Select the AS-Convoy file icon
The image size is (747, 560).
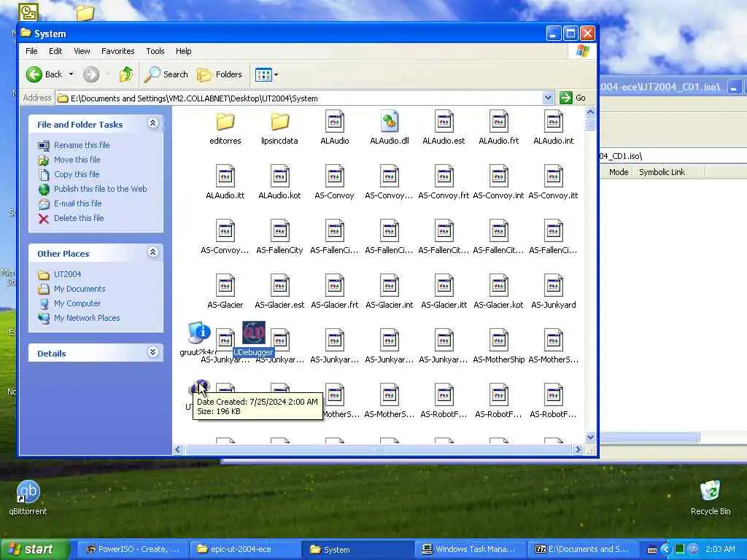click(x=334, y=176)
